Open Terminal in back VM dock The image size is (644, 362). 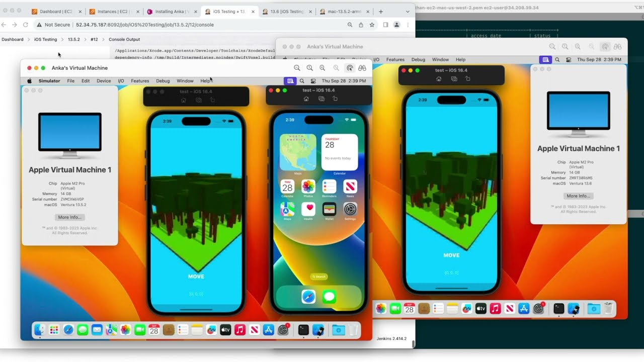click(558, 309)
